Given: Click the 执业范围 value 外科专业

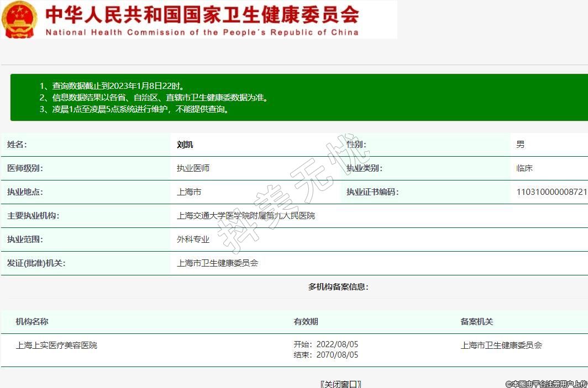Looking at the screenshot, I should [193, 240].
